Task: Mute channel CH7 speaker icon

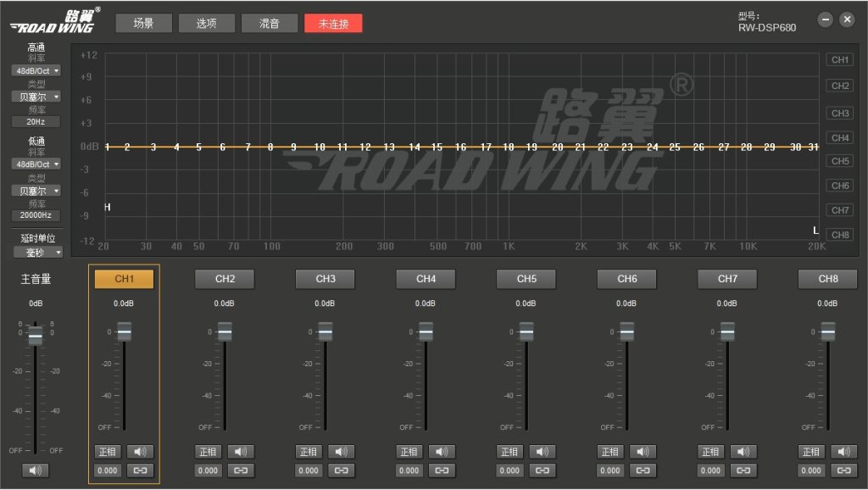Action: 743,452
